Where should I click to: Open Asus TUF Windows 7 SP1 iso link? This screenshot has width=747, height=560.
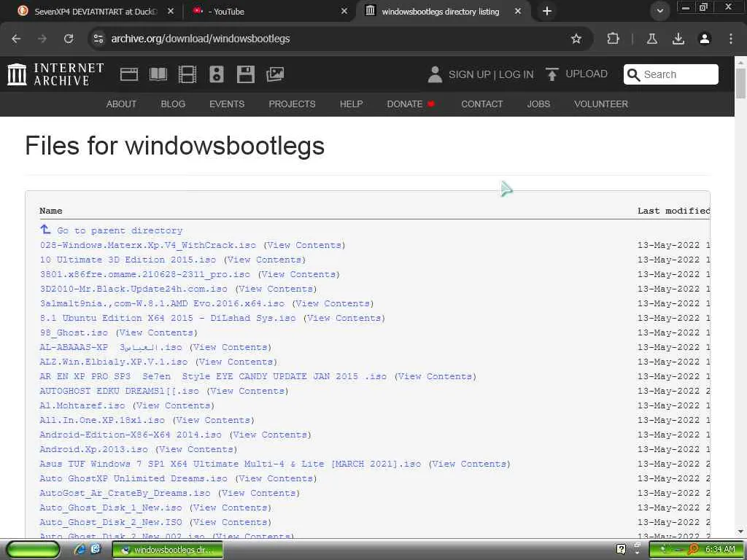pos(230,464)
